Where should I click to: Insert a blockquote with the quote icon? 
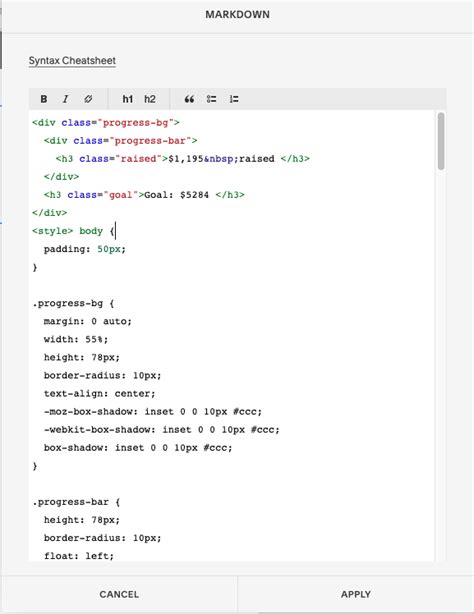coord(189,99)
